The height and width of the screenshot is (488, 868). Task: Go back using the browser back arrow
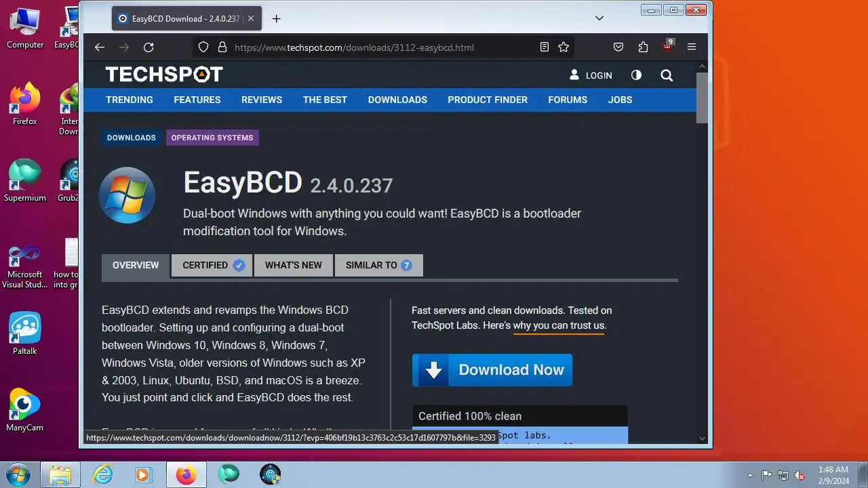[100, 47]
